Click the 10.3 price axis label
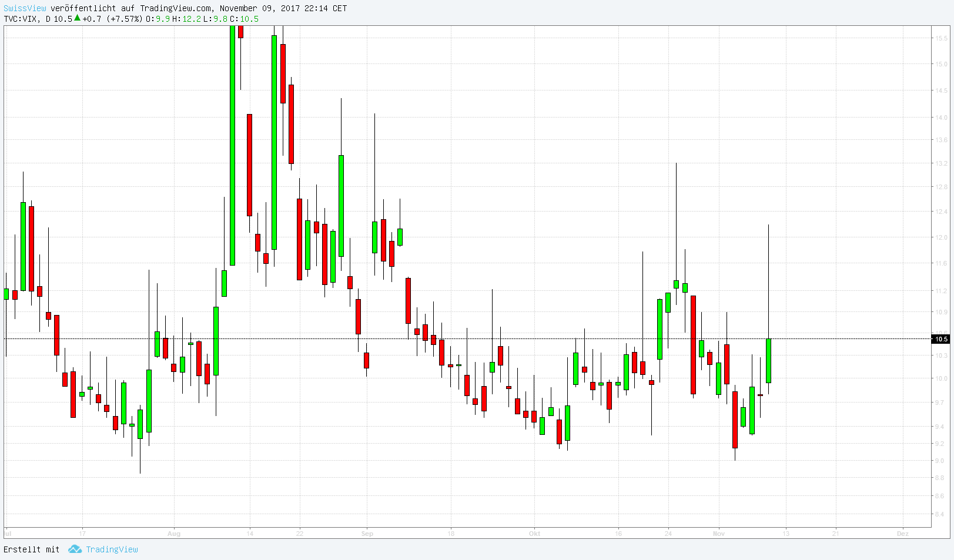The height and width of the screenshot is (560, 954). [x=941, y=356]
